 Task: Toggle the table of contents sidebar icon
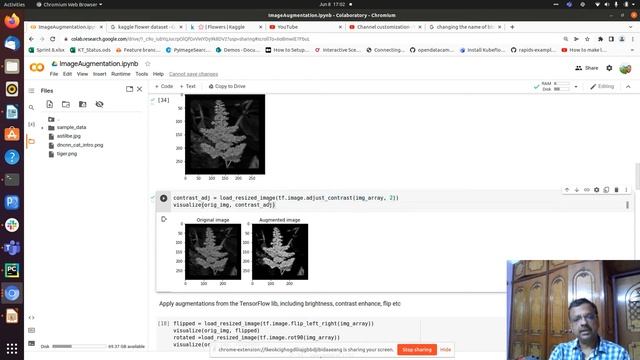coord(31,91)
